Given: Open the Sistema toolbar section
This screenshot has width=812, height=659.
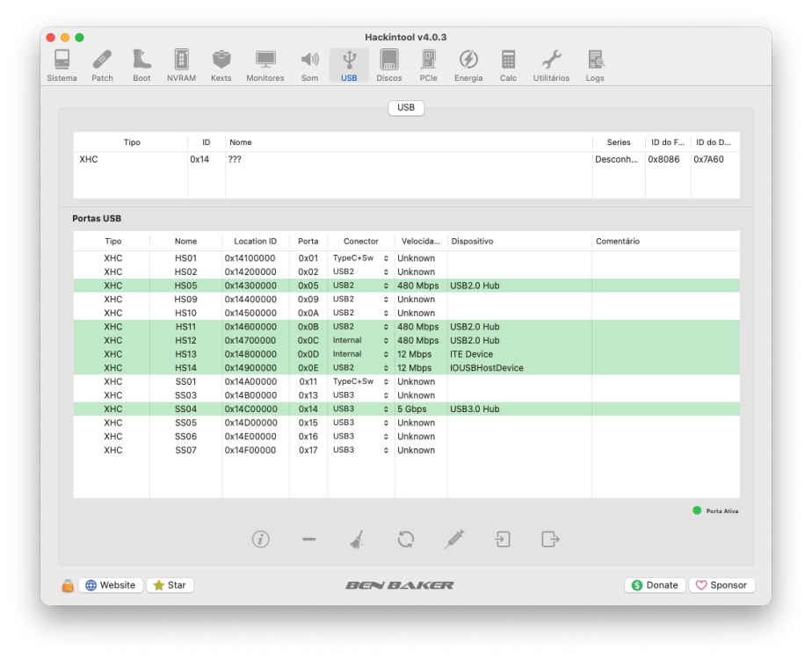Looking at the screenshot, I should coord(62,65).
